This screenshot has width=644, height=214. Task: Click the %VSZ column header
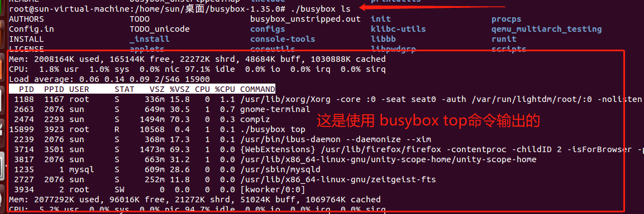coord(180,89)
